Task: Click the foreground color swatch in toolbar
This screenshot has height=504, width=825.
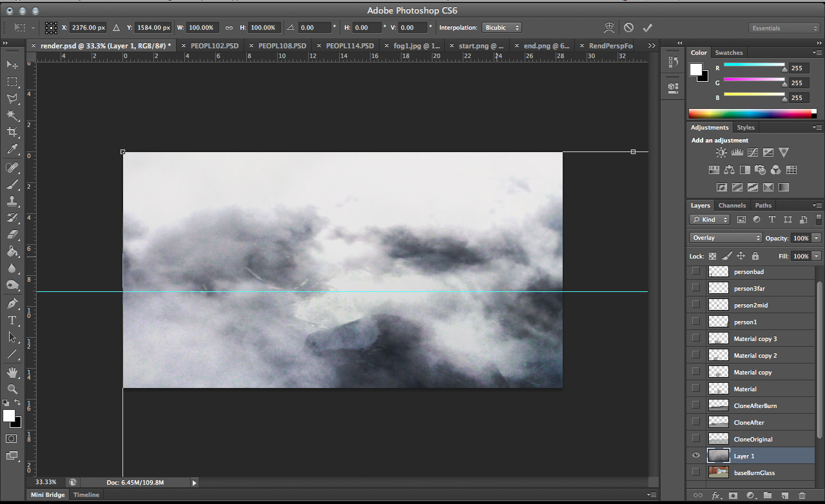Action: pyautogui.click(x=9, y=416)
